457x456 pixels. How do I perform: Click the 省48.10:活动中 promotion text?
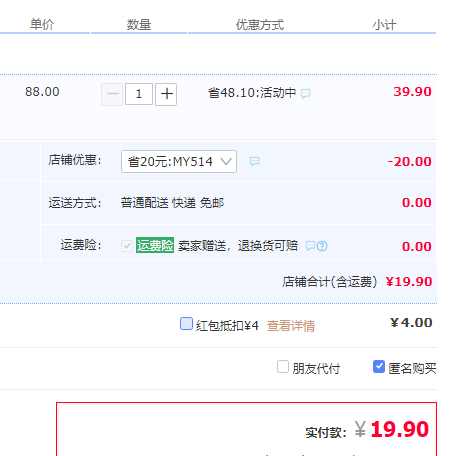point(252,93)
